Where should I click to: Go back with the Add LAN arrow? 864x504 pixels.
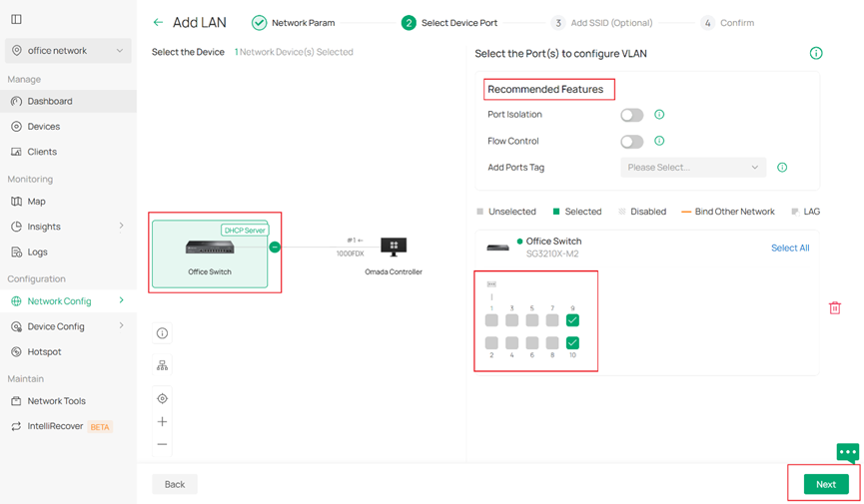(x=158, y=23)
